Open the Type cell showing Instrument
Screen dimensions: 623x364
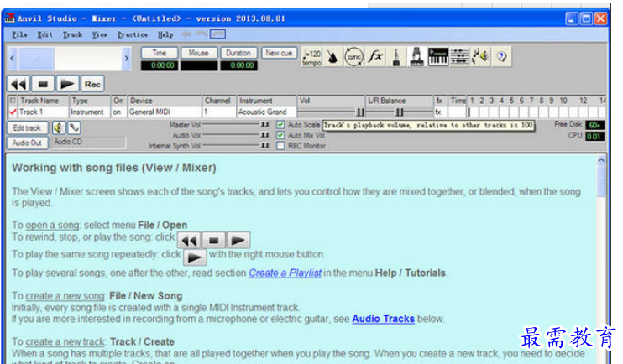(x=88, y=112)
